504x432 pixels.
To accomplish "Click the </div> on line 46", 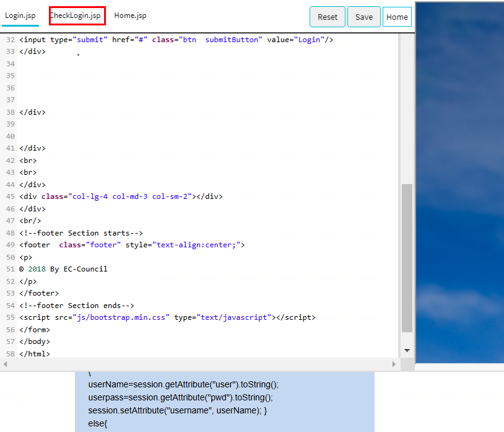I will (32, 209).
